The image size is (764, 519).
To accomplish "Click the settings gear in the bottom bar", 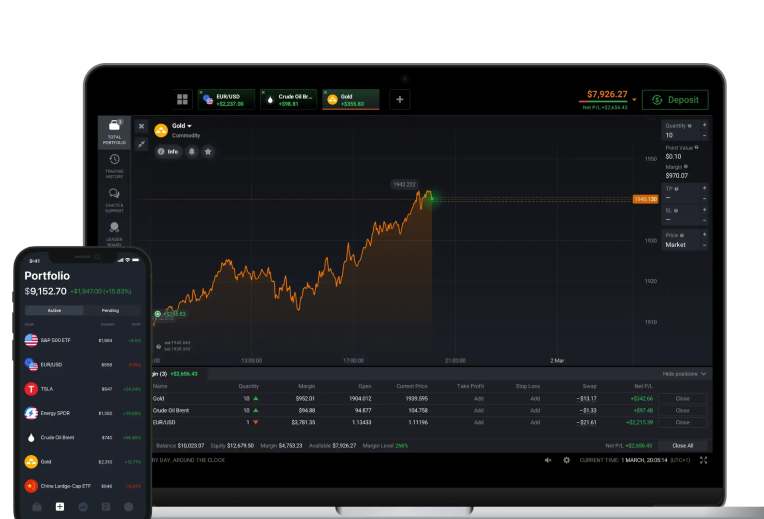I will (567, 460).
